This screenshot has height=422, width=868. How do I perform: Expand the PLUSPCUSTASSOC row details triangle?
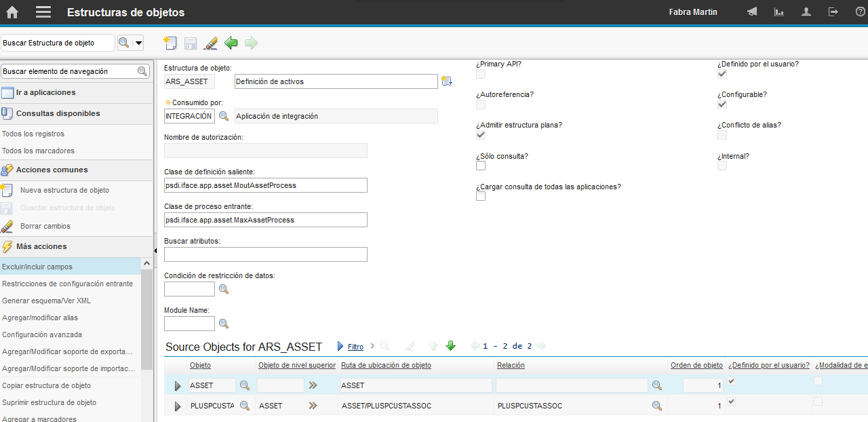click(x=178, y=406)
